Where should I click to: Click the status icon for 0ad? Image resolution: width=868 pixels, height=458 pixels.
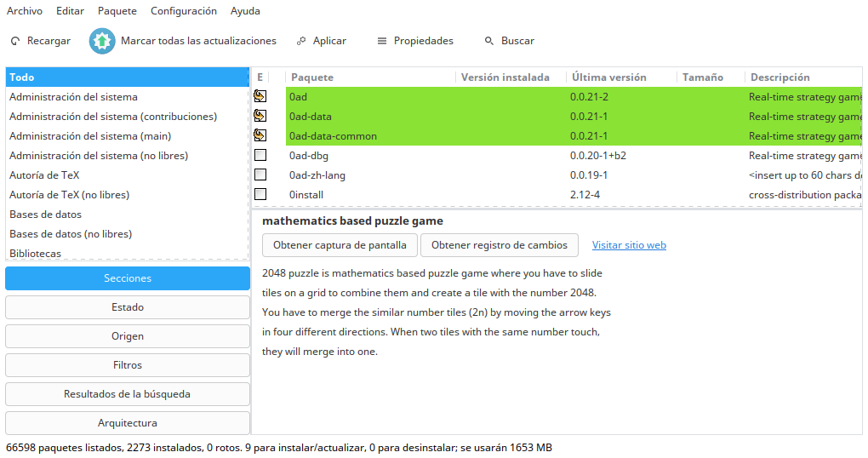260,96
